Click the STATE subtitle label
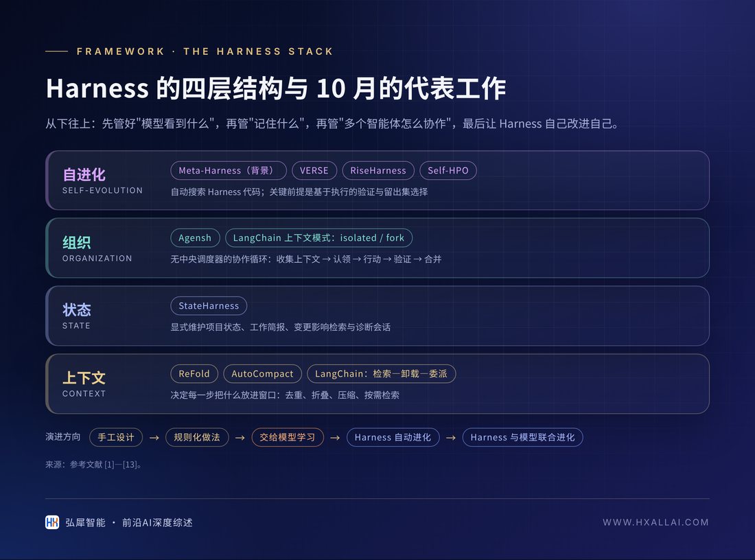This screenshot has width=755, height=560. click(x=76, y=326)
